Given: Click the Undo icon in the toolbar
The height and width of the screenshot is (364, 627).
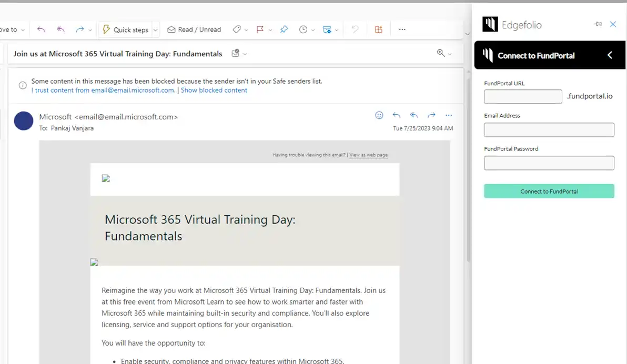Looking at the screenshot, I should [x=355, y=29].
